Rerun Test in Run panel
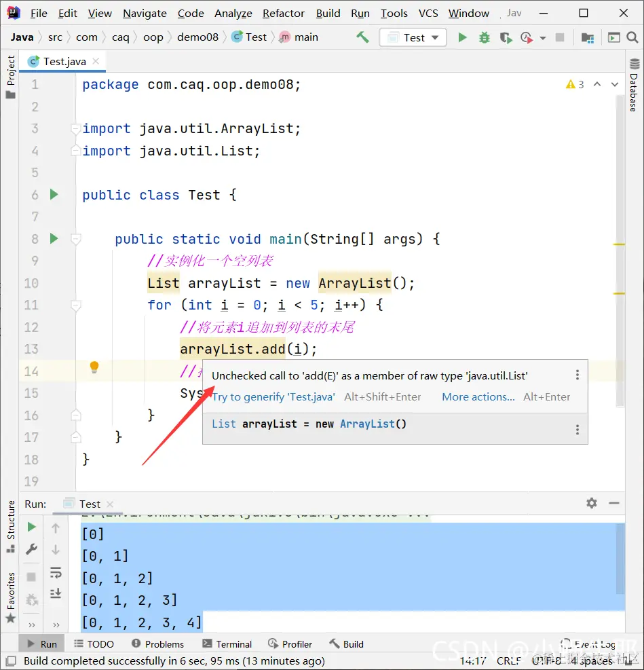The width and height of the screenshot is (644, 670). coord(32,527)
